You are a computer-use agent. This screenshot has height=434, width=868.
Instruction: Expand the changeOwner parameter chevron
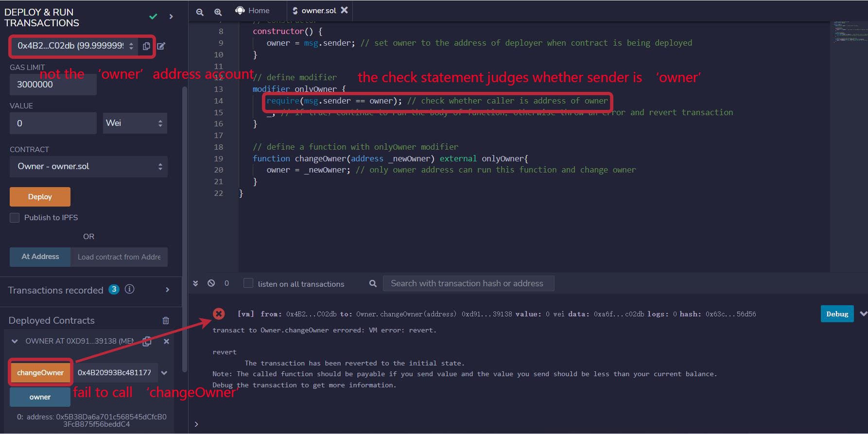coord(164,373)
